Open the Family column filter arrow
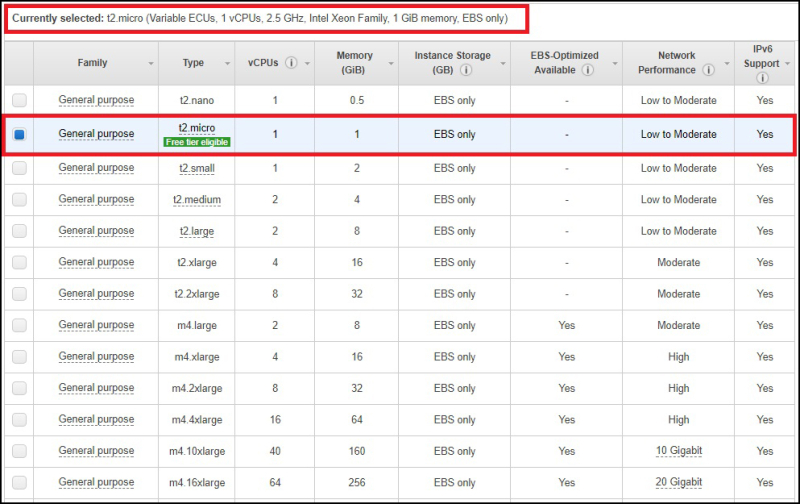Screen dimensions: 800x504 click(151, 64)
